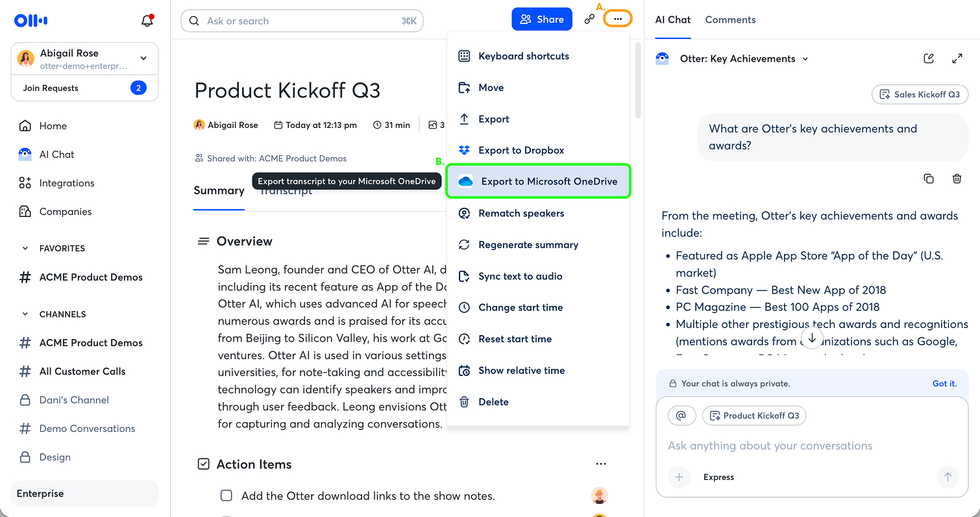Click Abigail Rose author avatar under title

pos(199,125)
